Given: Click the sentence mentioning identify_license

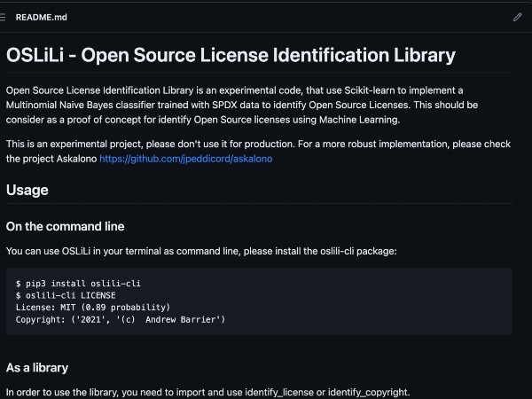Looking at the screenshot, I should tap(207, 392).
